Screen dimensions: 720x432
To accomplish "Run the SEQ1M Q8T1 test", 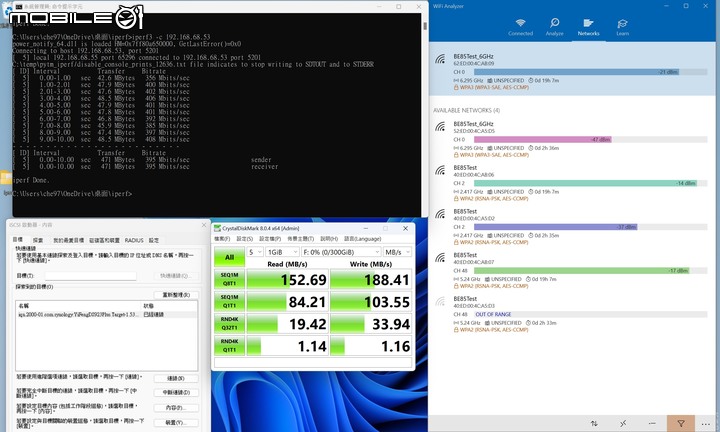I will coord(229,279).
